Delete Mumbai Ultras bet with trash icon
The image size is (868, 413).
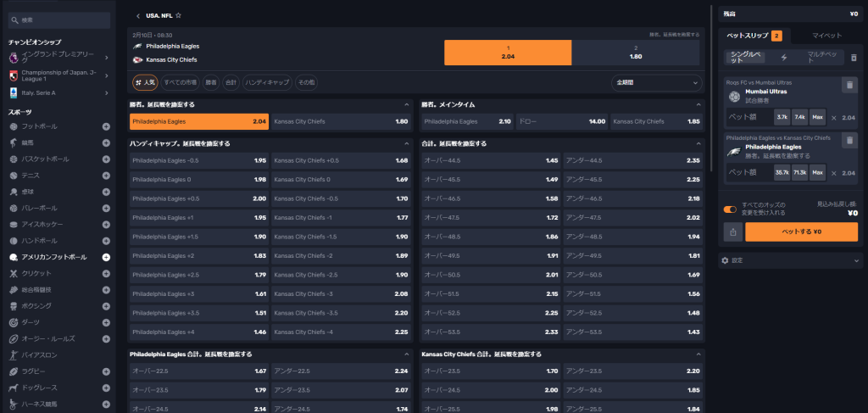pyautogui.click(x=849, y=85)
